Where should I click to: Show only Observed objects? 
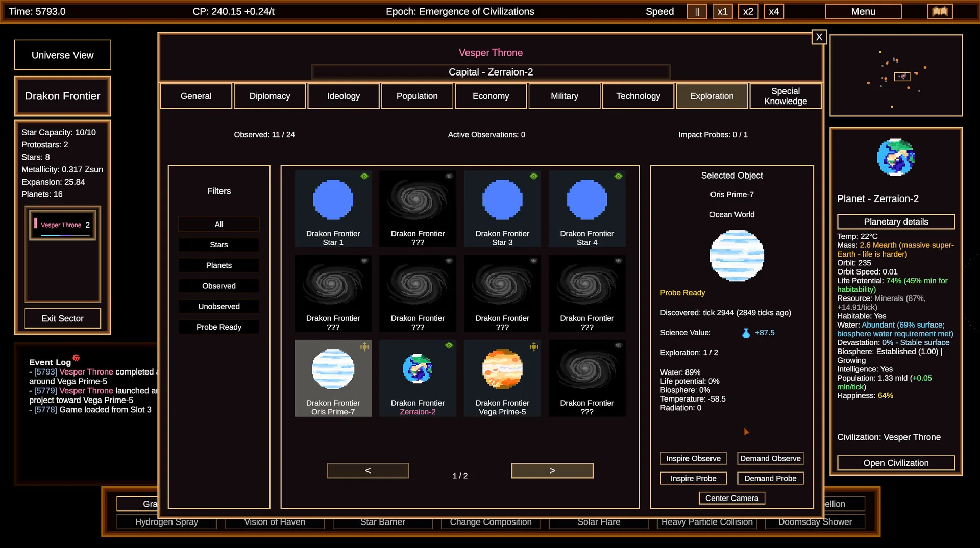point(219,286)
